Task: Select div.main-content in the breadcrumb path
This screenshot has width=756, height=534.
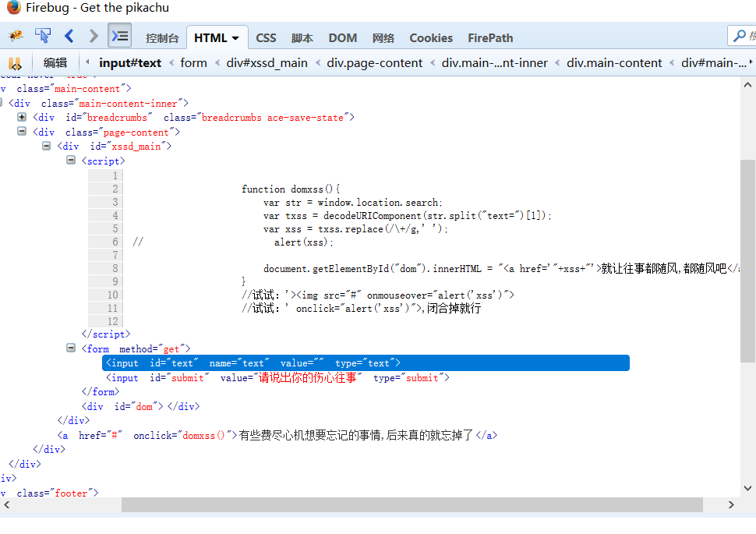Action: [x=614, y=63]
